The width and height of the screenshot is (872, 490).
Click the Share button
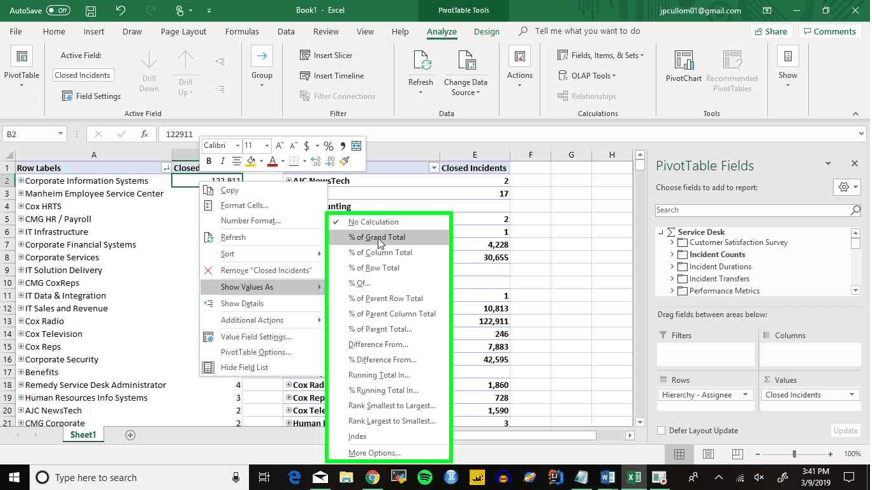pyautogui.click(x=771, y=32)
